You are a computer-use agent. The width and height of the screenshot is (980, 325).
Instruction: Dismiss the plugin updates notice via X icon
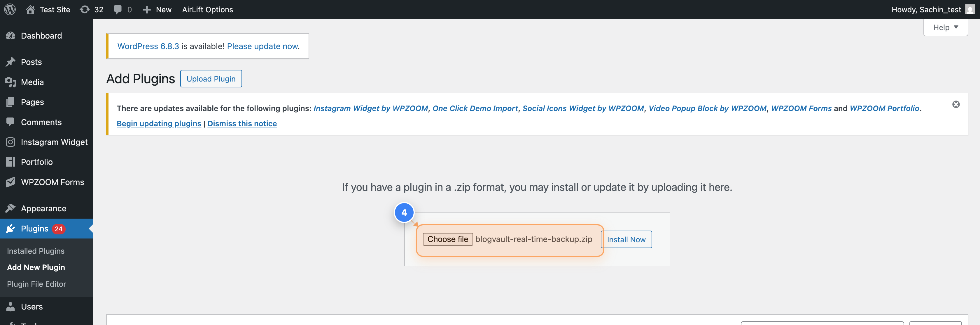click(x=956, y=104)
